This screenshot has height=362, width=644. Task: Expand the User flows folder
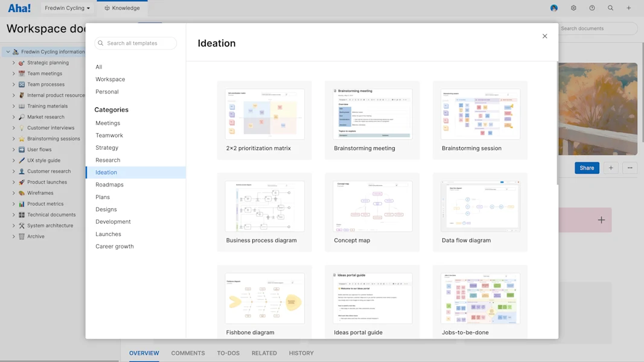[x=13, y=150]
